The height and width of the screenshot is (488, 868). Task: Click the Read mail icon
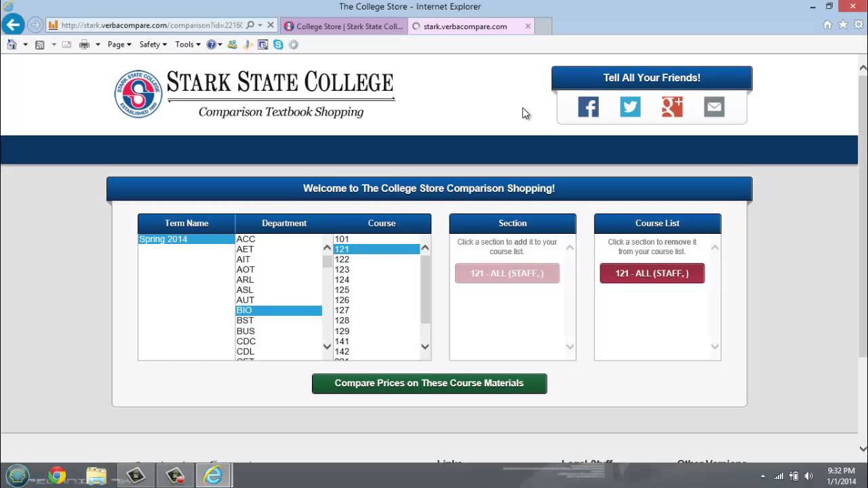tap(66, 45)
